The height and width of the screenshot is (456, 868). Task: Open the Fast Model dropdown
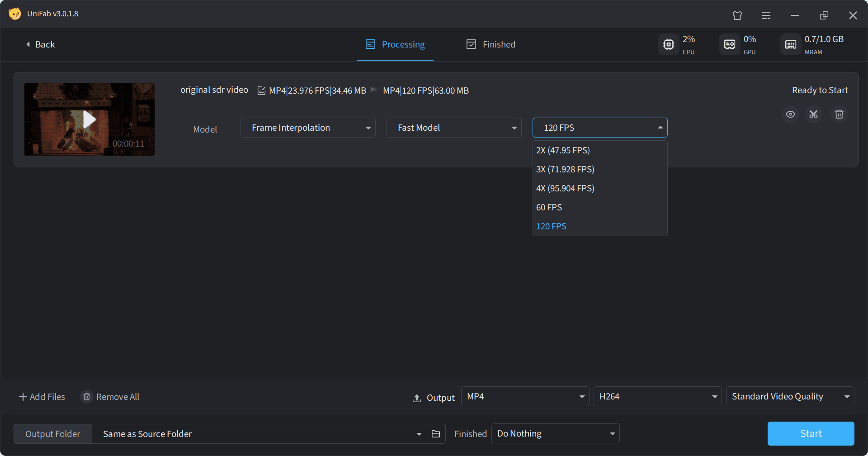(x=454, y=128)
